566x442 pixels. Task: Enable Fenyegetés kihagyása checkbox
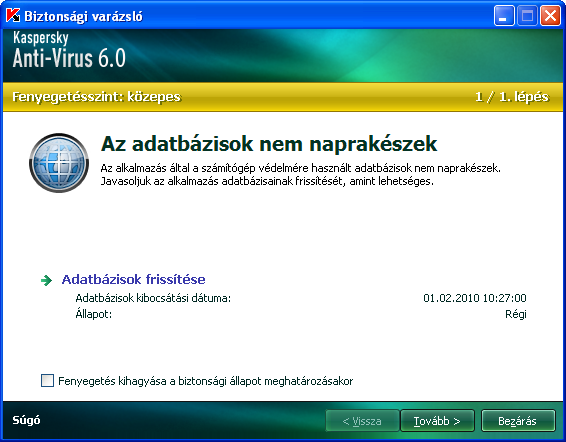click(x=47, y=381)
